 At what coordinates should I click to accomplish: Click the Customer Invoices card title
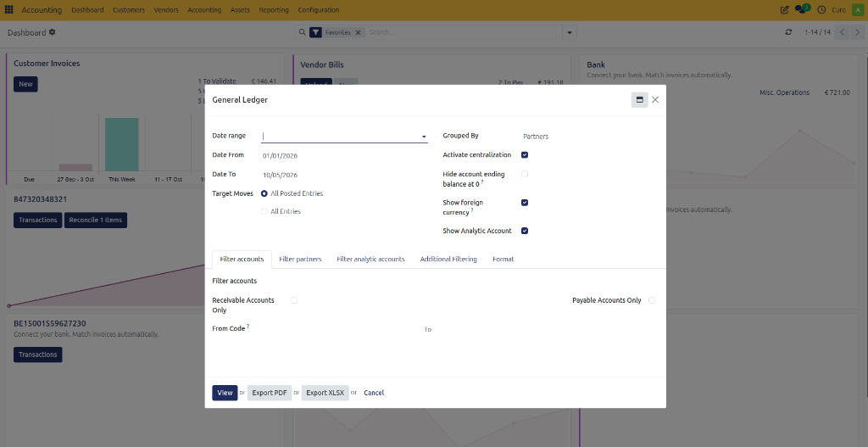pos(47,64)
